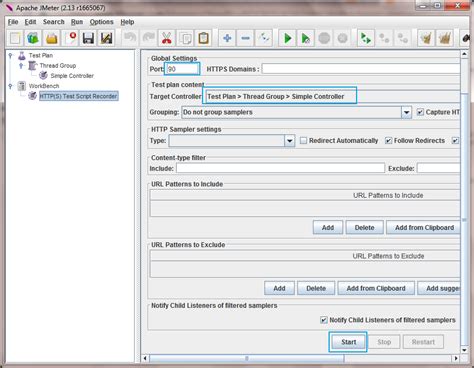Collapse the Thread Group tree expander
Viewport: 474px width, 368px height.
click(x=21, y=65)
